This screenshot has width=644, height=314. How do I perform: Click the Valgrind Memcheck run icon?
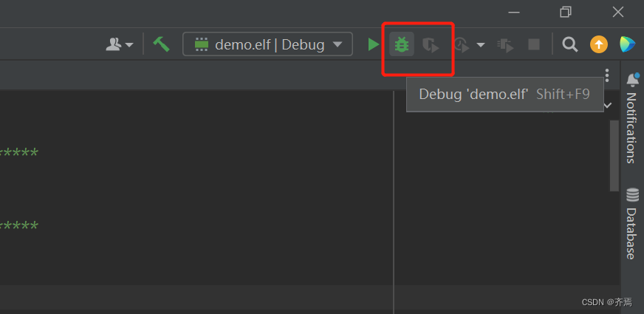click(x=505, y=44)
